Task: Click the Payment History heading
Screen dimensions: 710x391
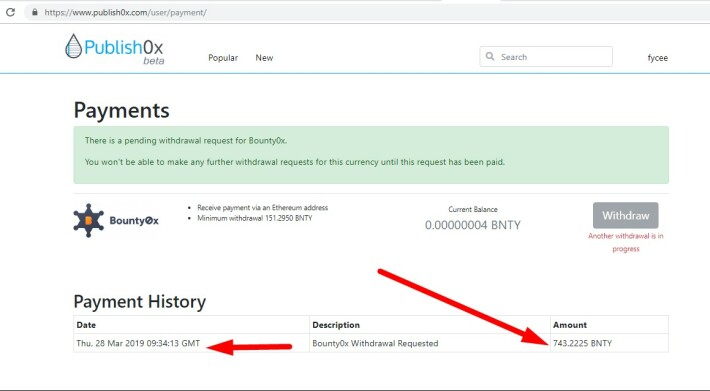Action: (139, 301)
